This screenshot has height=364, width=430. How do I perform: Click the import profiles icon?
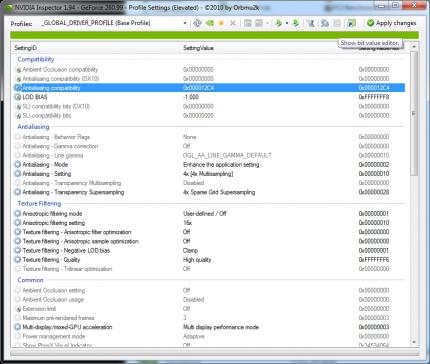[x=295, y=23]
